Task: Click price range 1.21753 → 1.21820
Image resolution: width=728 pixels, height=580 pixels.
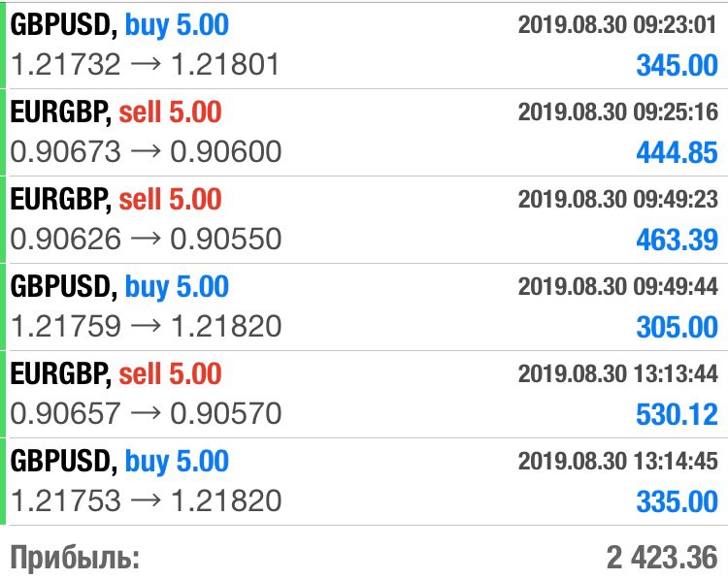Action: pyautogui.click(x=146, y=500)
